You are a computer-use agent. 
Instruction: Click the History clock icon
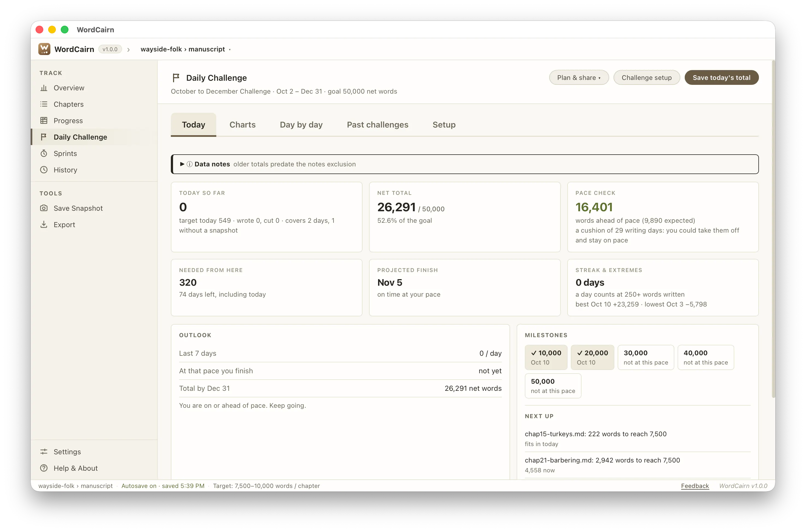(x=44, y=170)
